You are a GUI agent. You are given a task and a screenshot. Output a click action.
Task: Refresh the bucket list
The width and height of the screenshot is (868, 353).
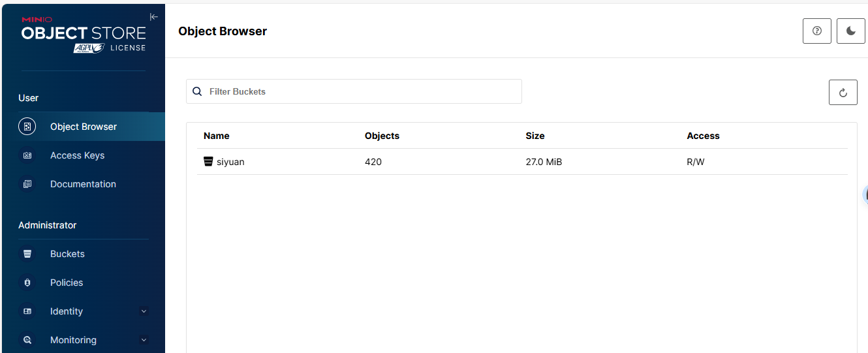tap(843, 93)
